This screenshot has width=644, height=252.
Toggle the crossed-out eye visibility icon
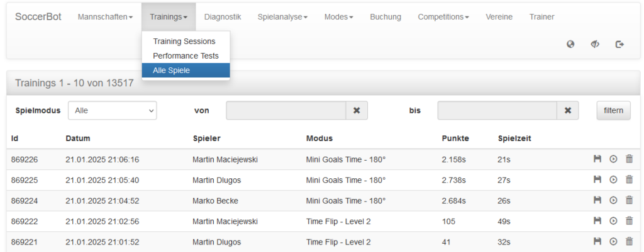coord(595,44)
